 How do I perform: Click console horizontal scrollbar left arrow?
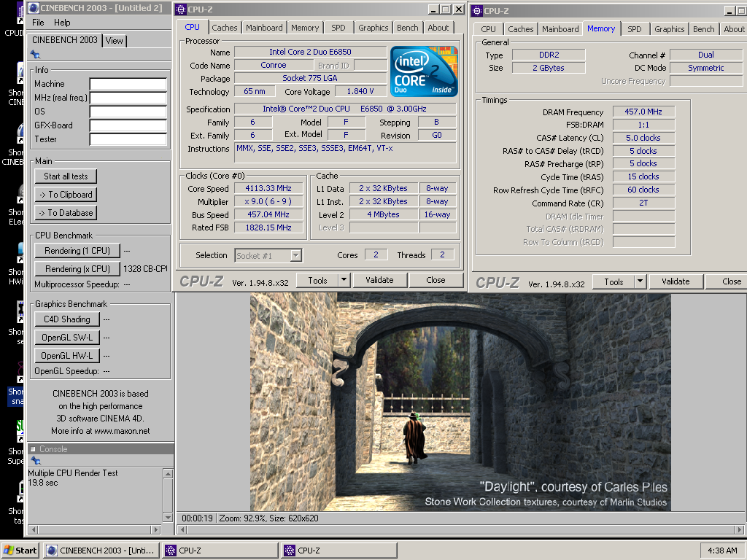pyautogui.click(x=33, y=529)
